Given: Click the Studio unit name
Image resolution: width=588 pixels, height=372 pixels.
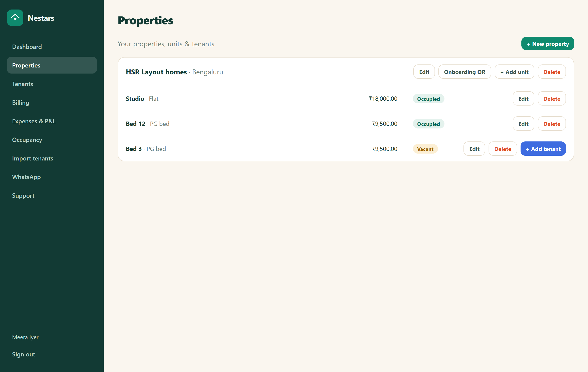Looking at the screenshot, I should (x=135, y=99).
